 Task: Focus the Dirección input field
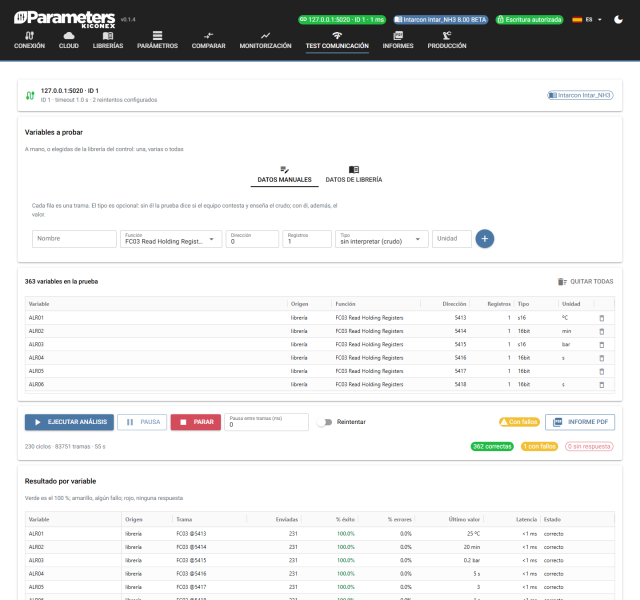pyautogui.click(x=252, y=239)
